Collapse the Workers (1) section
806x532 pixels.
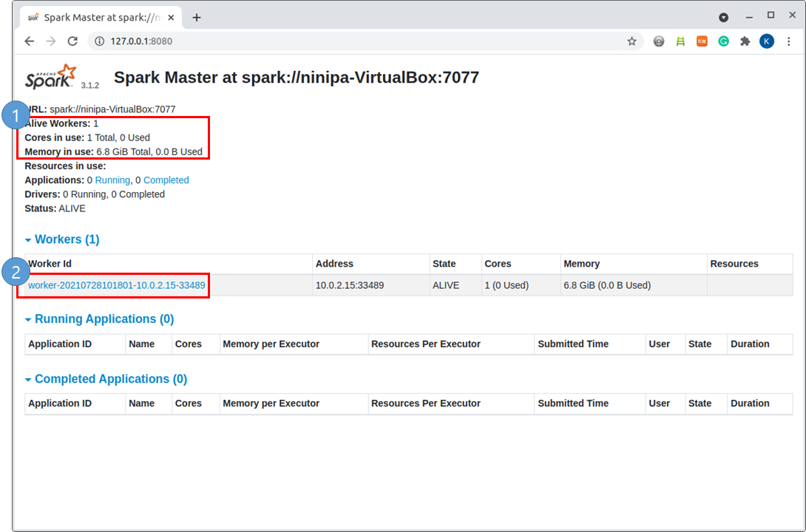(x=62, y=240)
